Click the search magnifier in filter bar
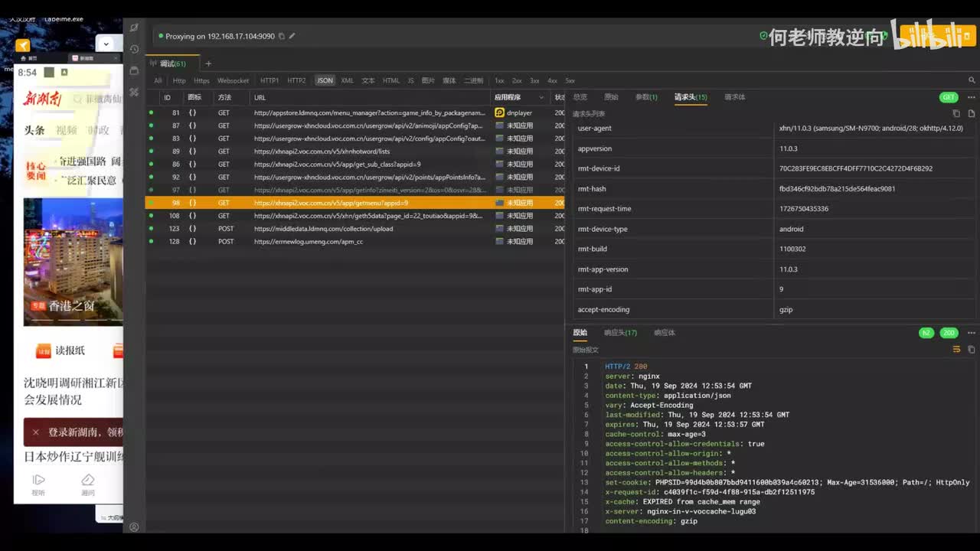Viewport: 980px width, 551px height. pos(972,80)
